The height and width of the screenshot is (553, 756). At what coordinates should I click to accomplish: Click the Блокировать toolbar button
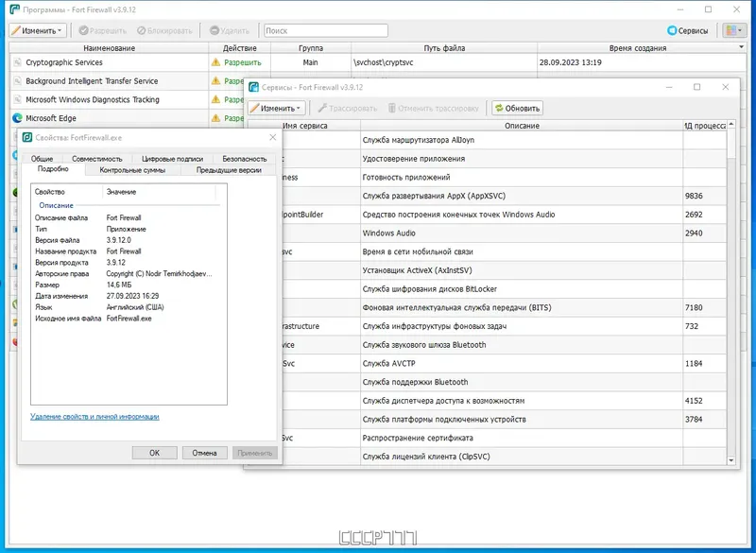[x=164, y=30]
